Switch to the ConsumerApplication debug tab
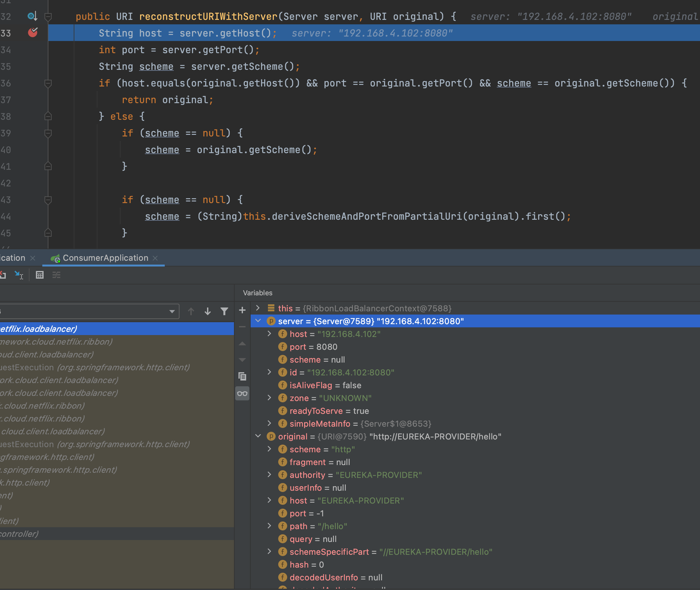The image size is (700, 590). pyautogui.click(x=105, y=258)
